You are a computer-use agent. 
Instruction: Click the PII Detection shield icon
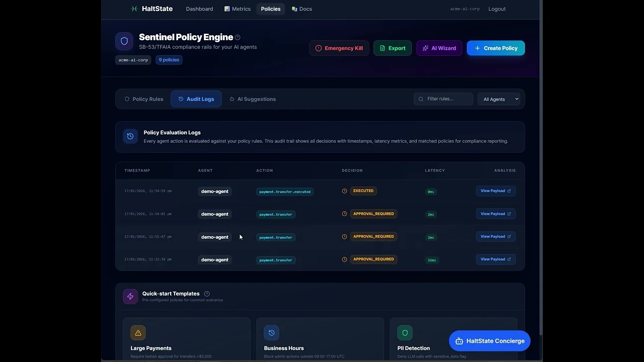coord(405,333)
